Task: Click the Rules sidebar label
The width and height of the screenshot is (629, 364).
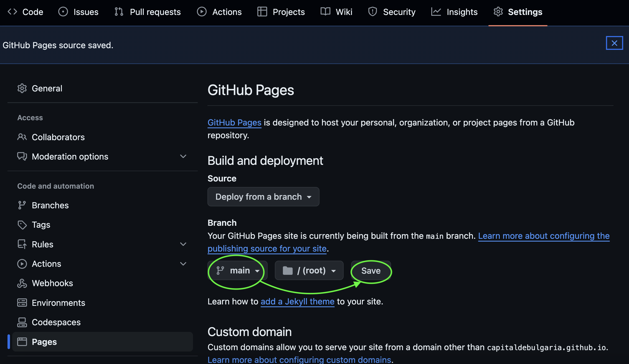Action: click(42, 244)
